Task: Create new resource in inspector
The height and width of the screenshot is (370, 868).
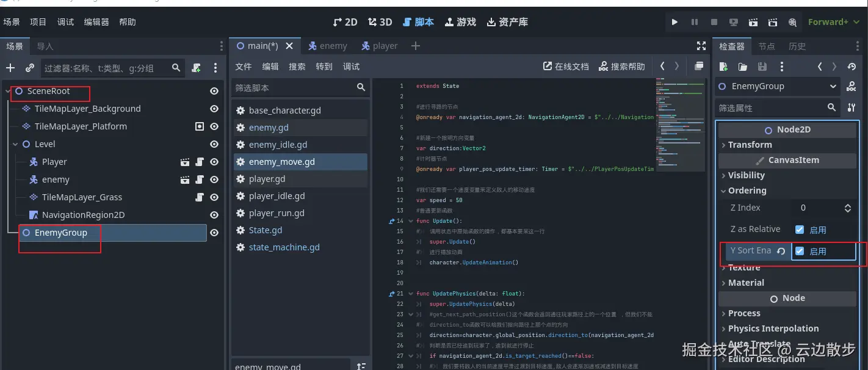Action: [x=723, y=67]
